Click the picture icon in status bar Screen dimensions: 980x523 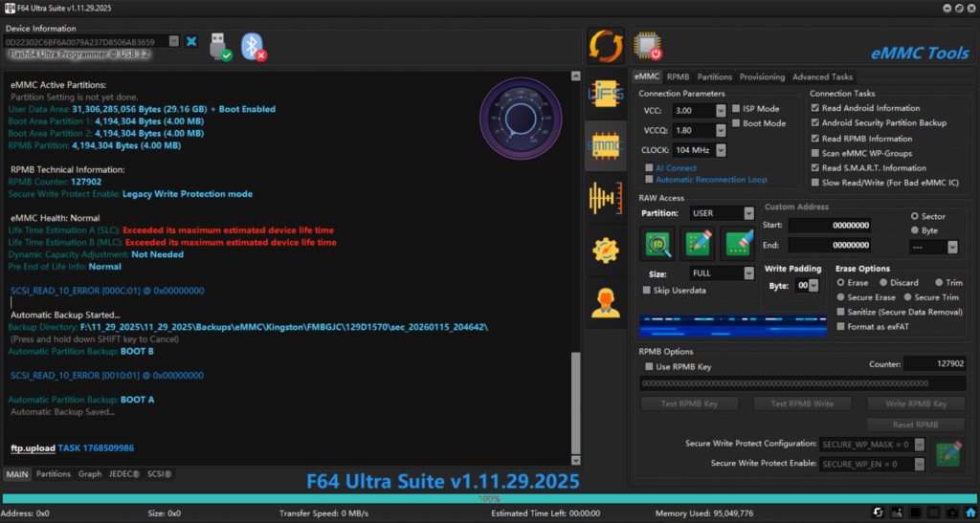(897, 513)
